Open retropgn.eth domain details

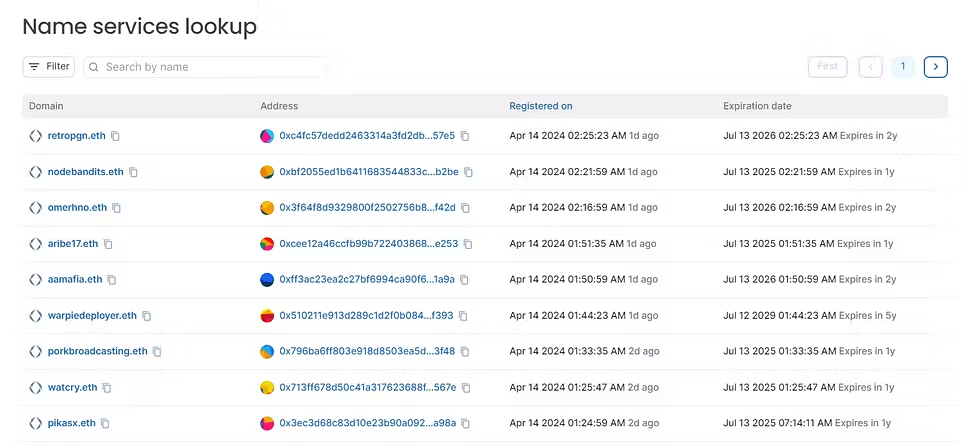pos(76,136)
